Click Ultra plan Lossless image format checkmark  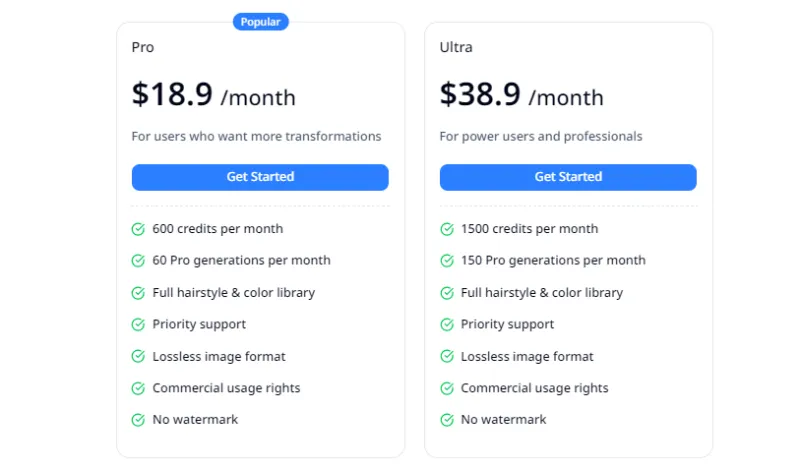coord(447,357)
